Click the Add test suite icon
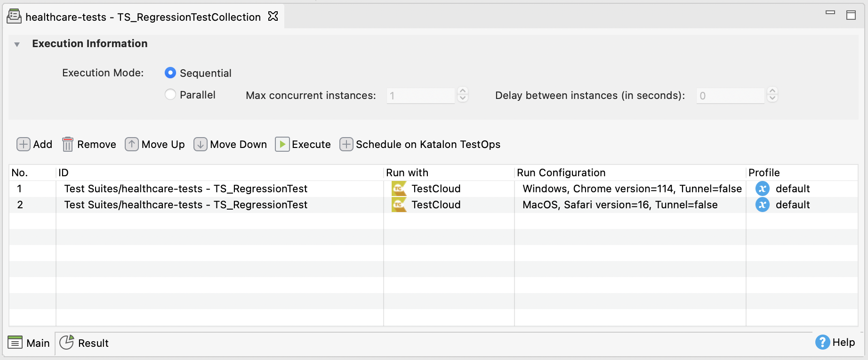Viewport: 868px width, 360px height. (x=23, y=144)
